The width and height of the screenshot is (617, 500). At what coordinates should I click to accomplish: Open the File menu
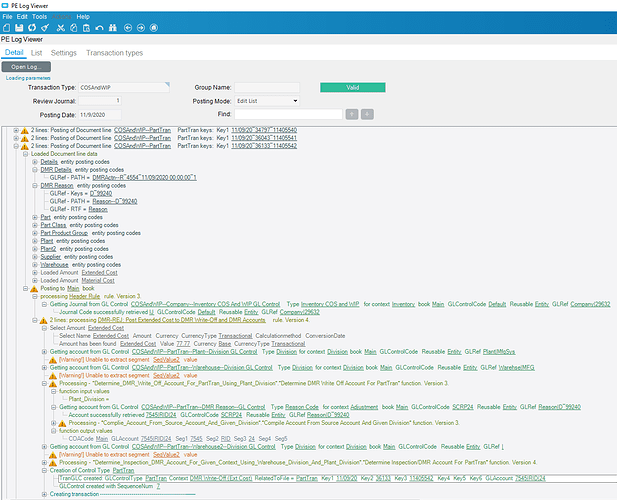tap(7, 17)
